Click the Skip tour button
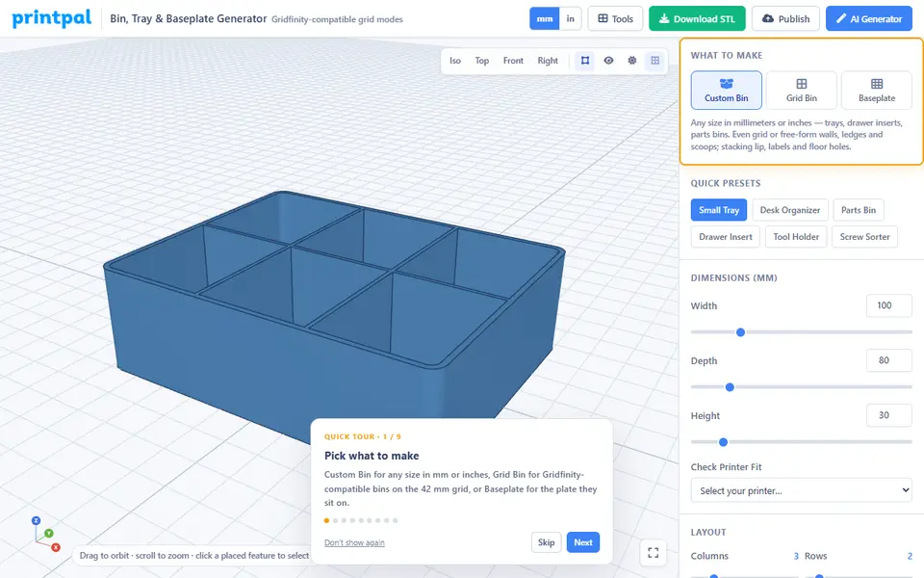924x578 pixels. pyautogui.click(x=547, y=542)
